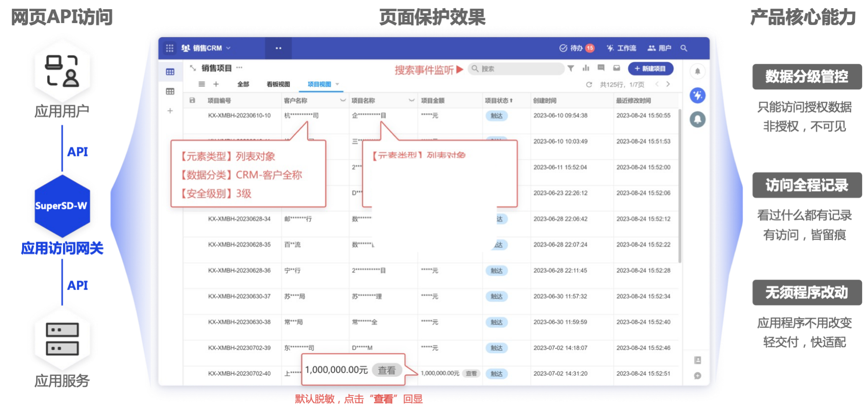Select the second grid icon in left sidebar

(170, 91)
